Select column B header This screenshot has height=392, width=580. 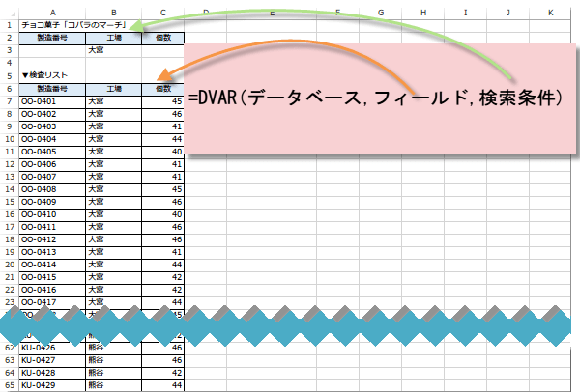tap(114, 13)
